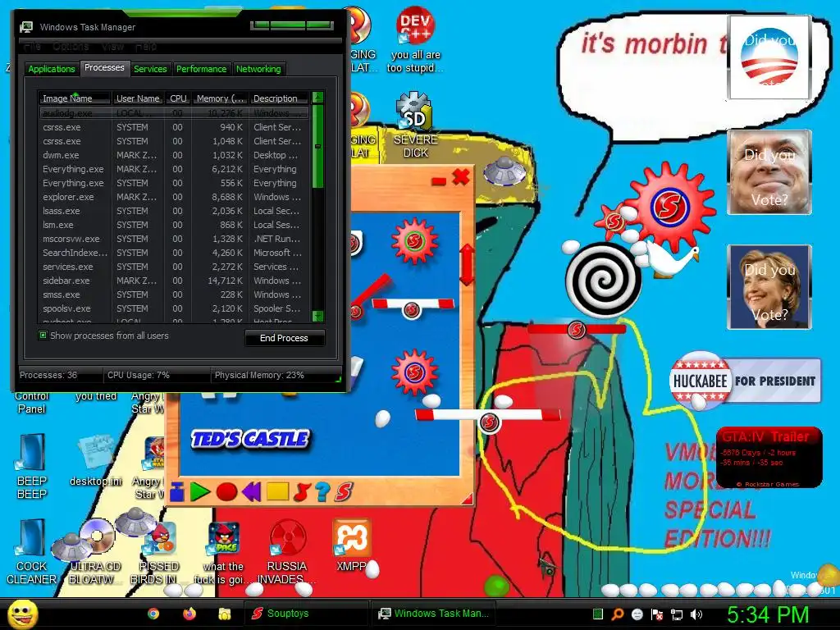Click the purple Rewind arrows in Souptoys
The height and width of the screenshot is (630, 840).
coord(251,491)
